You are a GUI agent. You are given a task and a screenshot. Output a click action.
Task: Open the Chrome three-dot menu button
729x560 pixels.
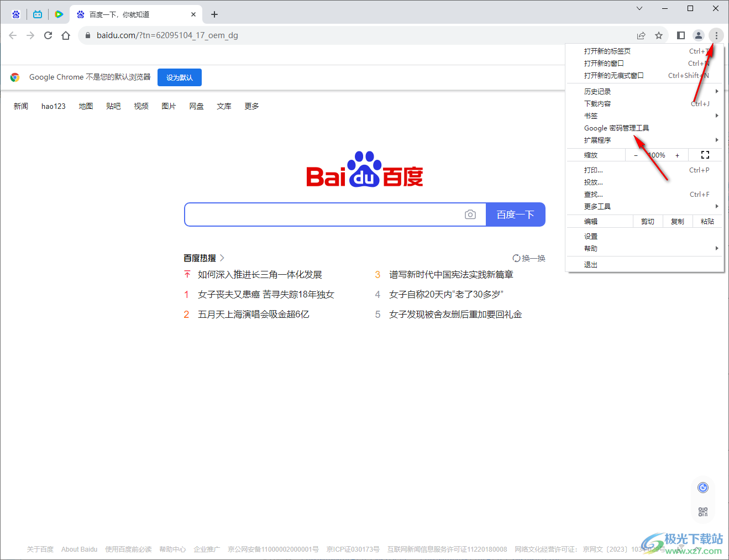pos(716,35)
